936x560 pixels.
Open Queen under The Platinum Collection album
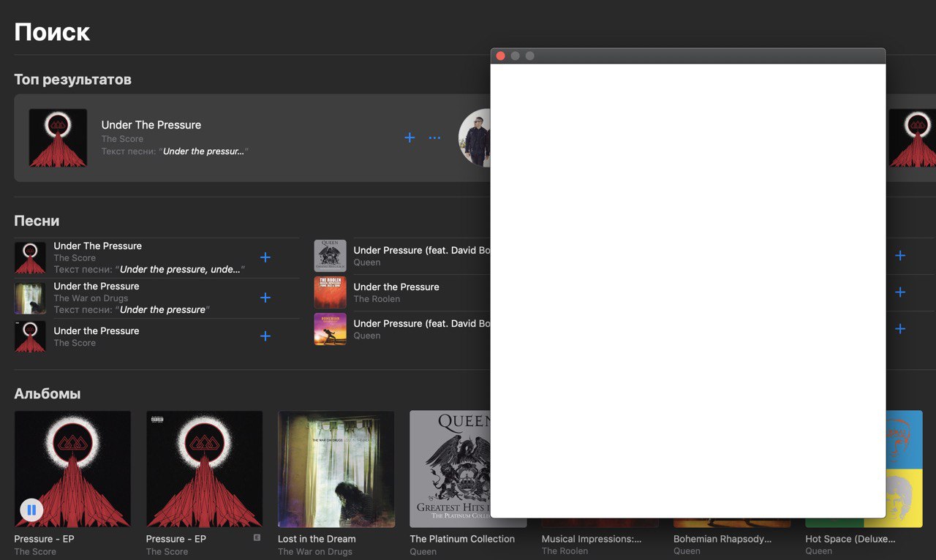tap(423, 552)
